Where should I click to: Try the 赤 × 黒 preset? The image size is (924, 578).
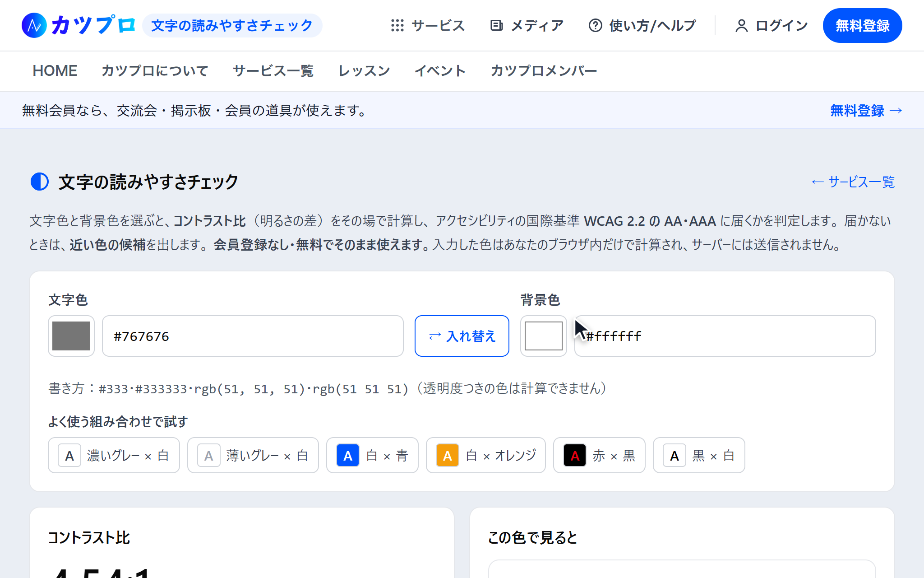pyautogui.click(x=599, y=455)
